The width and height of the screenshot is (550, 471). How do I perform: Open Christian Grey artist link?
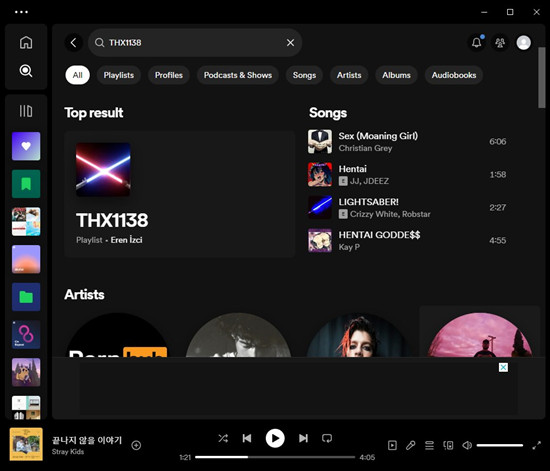pyautogui.click(x=365, y=148)
